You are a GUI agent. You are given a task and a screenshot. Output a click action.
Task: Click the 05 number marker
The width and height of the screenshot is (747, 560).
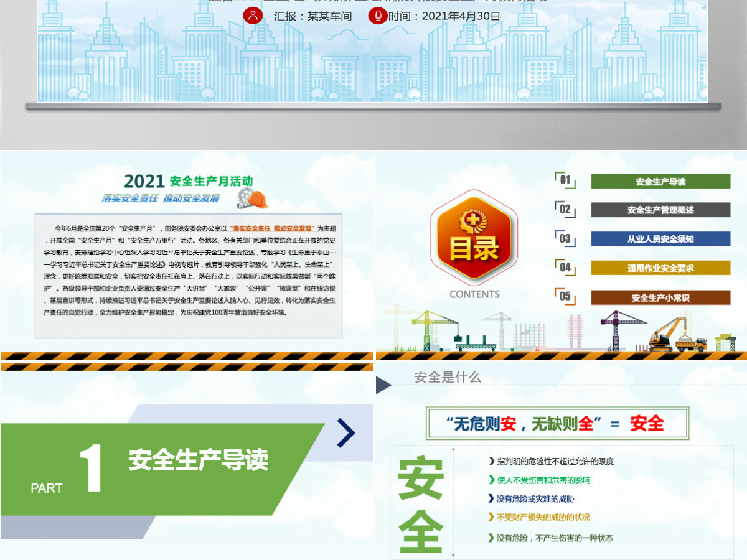[565, 296]
